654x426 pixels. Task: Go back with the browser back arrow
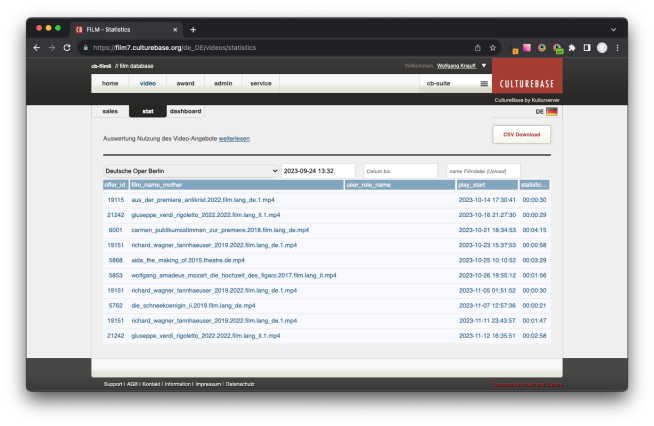point(37,47)
